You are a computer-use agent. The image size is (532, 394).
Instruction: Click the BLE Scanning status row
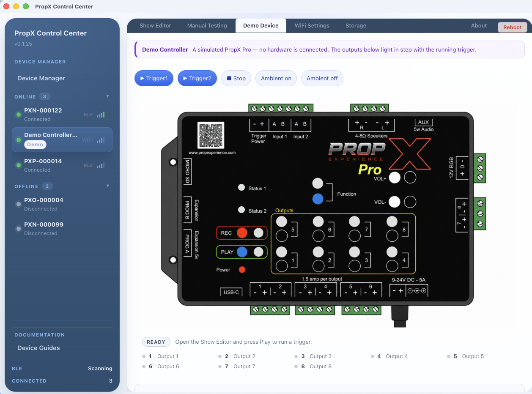tap(62, 369)
